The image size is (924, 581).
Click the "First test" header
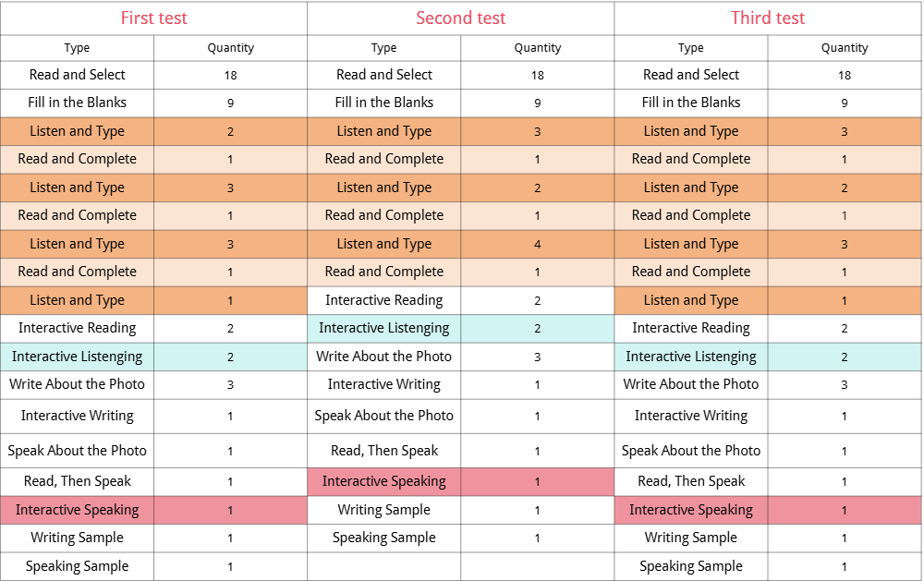(153, 18)
